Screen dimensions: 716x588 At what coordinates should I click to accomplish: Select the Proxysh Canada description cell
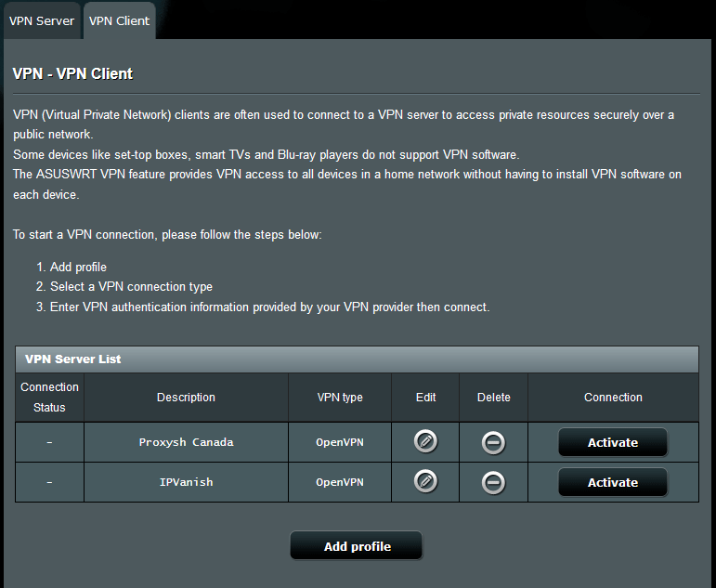186,442
